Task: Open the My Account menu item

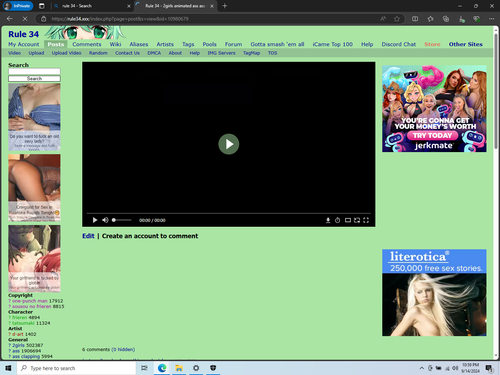Action: (24, 44)
